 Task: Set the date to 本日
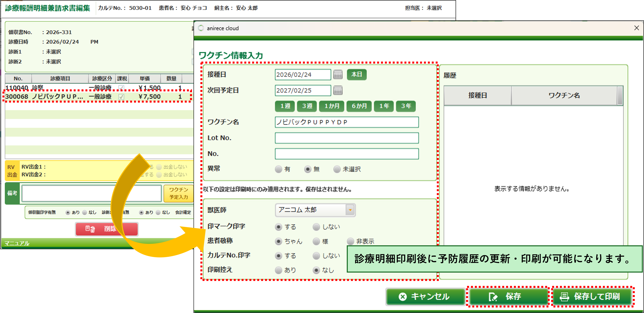click(356, 74)
